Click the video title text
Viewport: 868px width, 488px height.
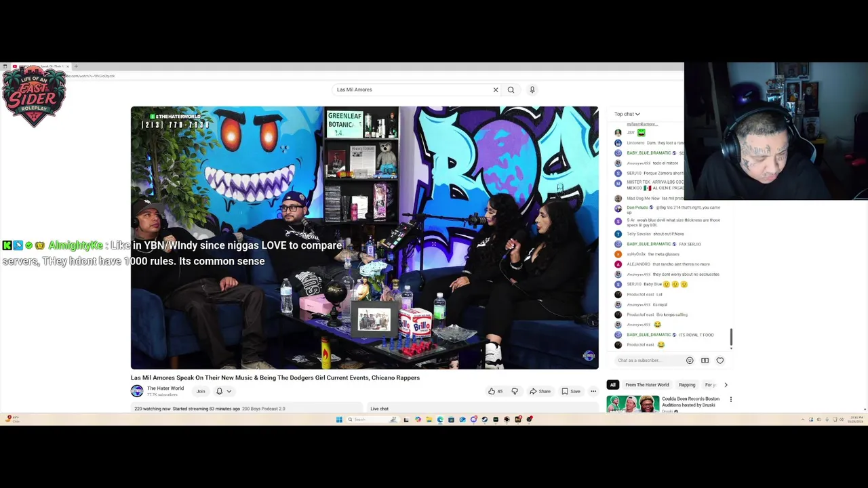(275, 378)
